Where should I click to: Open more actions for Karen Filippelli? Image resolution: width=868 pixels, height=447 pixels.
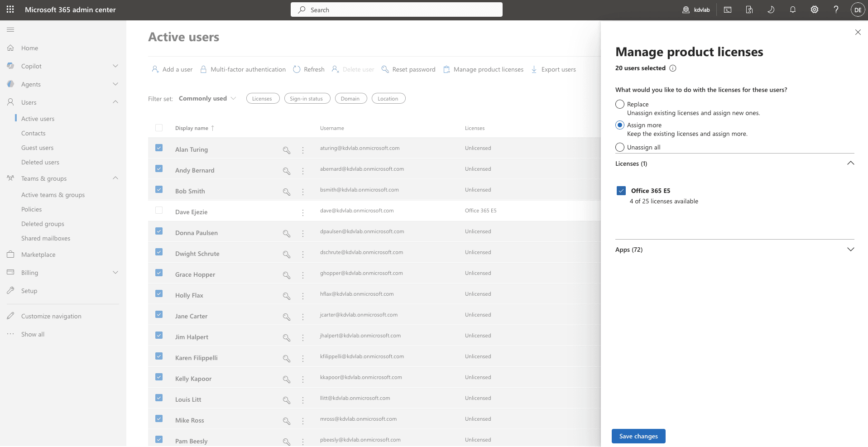tap(303, 358)
